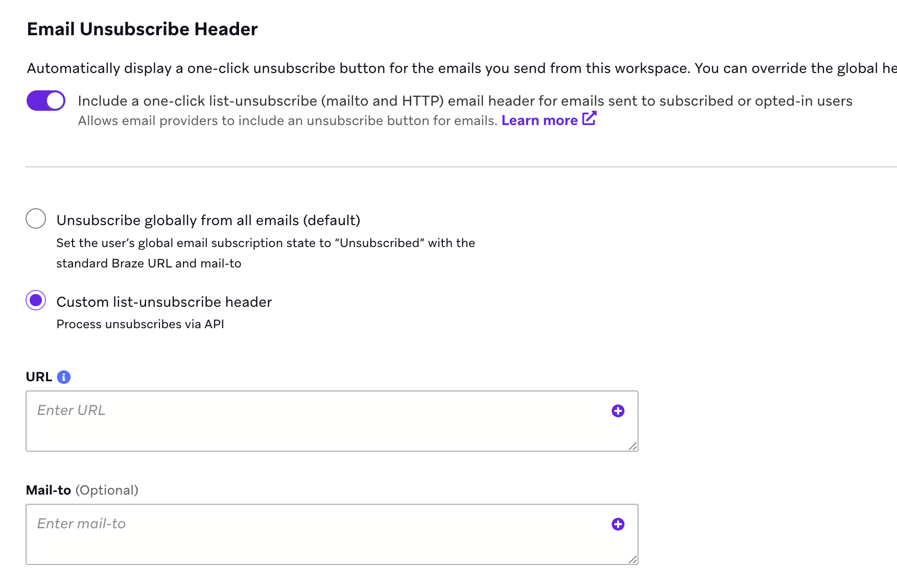Click the 'Unsubscribe globally from all emails (default)' label

pyautogui.click(x=208, y=220)
